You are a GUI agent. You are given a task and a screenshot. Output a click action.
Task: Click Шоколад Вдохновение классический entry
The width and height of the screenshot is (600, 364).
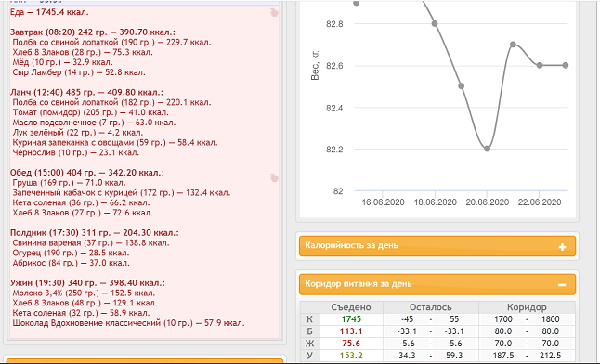128,322
